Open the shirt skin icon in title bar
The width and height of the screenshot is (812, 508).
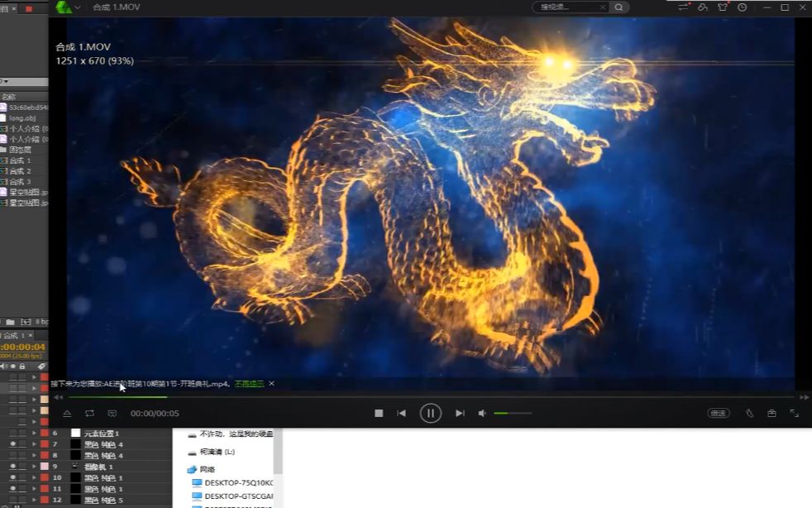723,7
